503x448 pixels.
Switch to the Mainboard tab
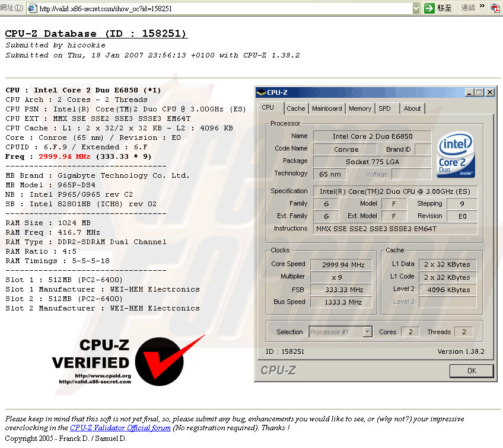(x=327, y=108)
